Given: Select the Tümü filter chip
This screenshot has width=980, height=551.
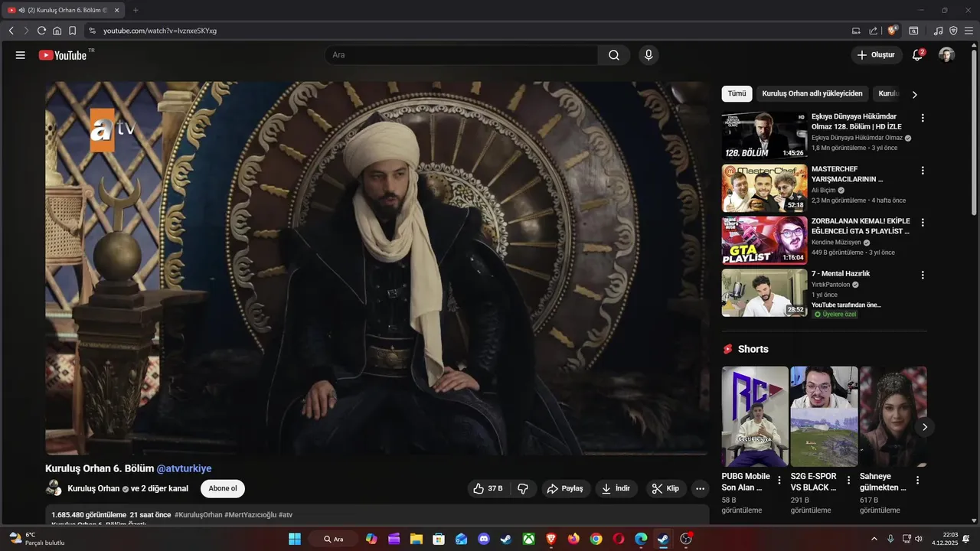Looking at the screenshot, I should [x=737, y=93].
